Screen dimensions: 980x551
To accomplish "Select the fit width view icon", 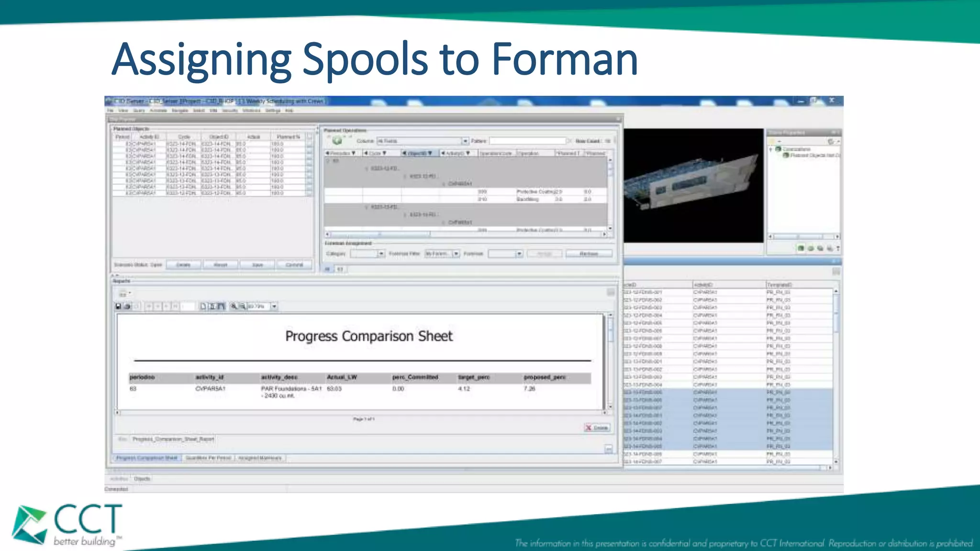I will pos(221,306).
